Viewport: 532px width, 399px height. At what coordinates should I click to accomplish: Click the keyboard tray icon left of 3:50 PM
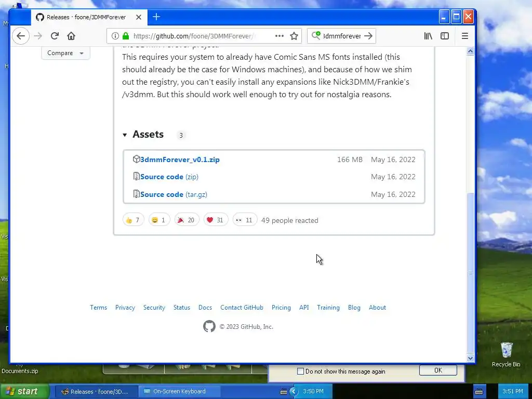tap(284, 392)
